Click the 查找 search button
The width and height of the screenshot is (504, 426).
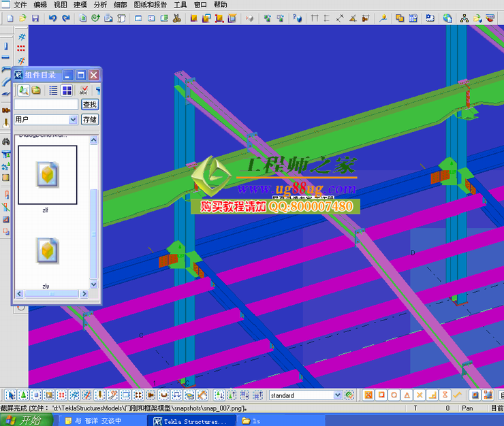[89, 105]
